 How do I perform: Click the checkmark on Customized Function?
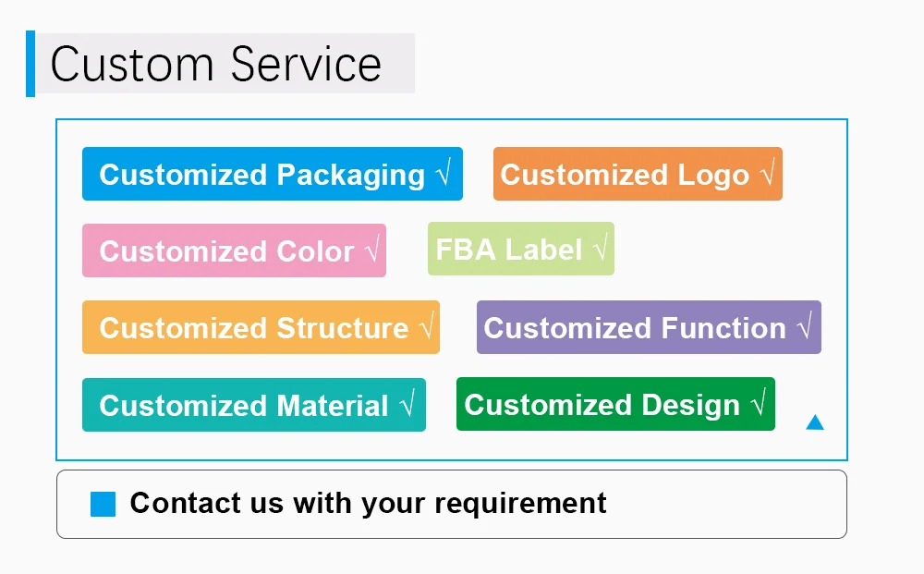click(x=804, y=327)
